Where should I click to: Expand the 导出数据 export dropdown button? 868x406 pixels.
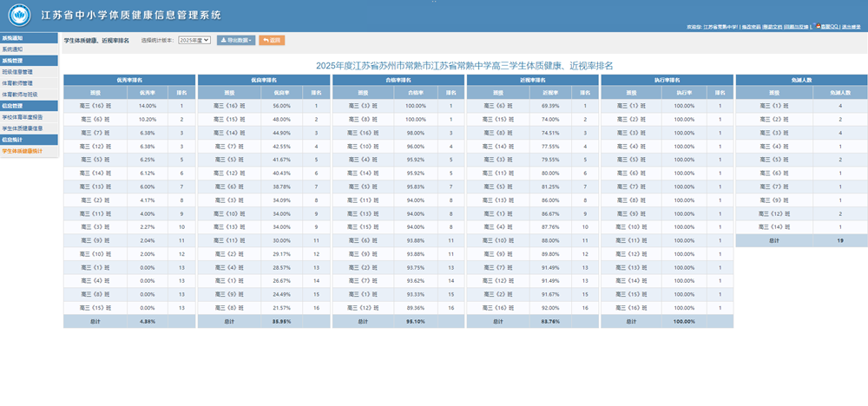tap(235, 40)
